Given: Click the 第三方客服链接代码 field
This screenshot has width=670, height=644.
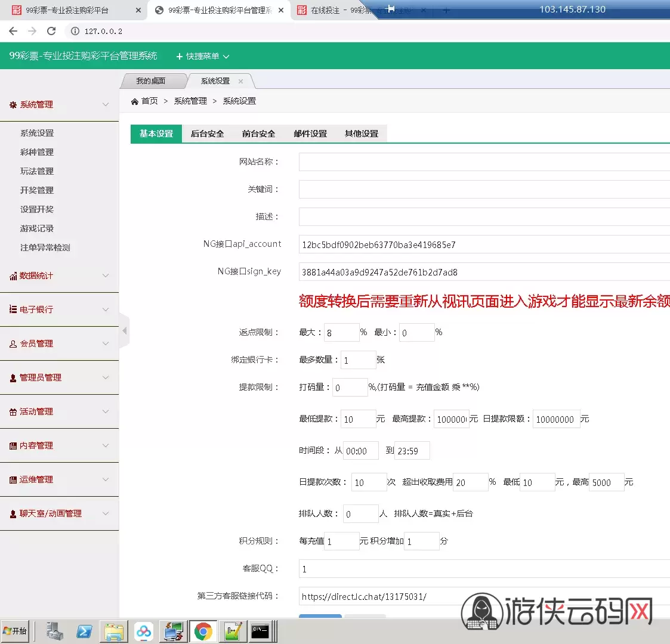Looking at the screenshot, I should [x=484, y=597].
